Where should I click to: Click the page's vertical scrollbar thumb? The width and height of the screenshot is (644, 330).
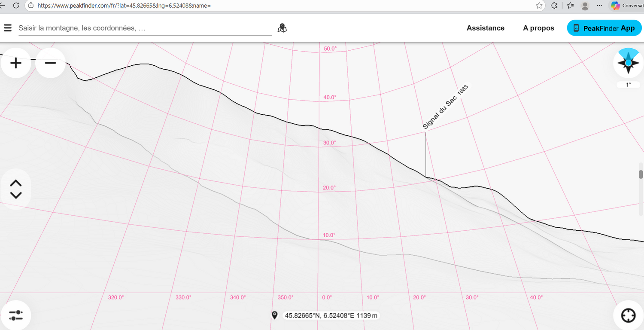pyautogui.click(x=641, y=174)
